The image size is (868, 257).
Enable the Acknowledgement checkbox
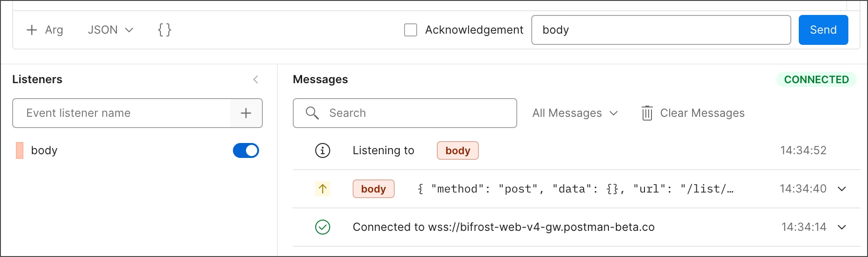[x=411, y=30]
